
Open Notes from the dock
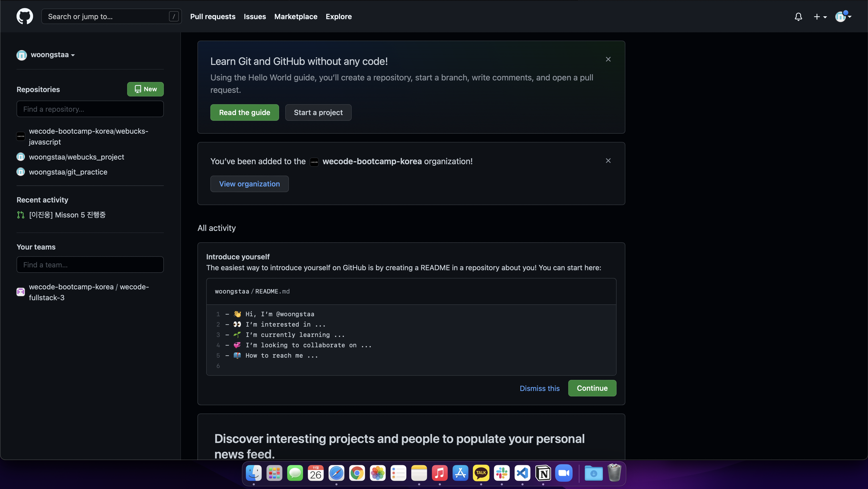pos(419,473)
